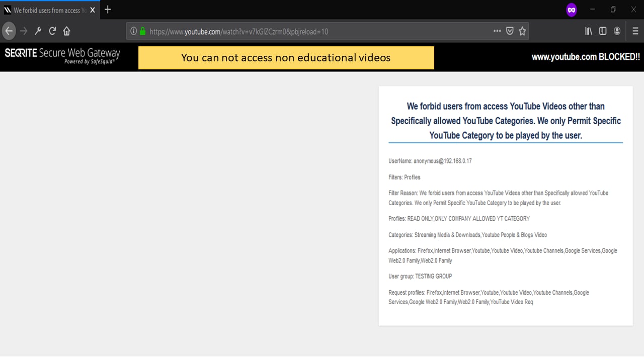Close the Firefox window
644x362 pixels.
(x=633, y=10)
